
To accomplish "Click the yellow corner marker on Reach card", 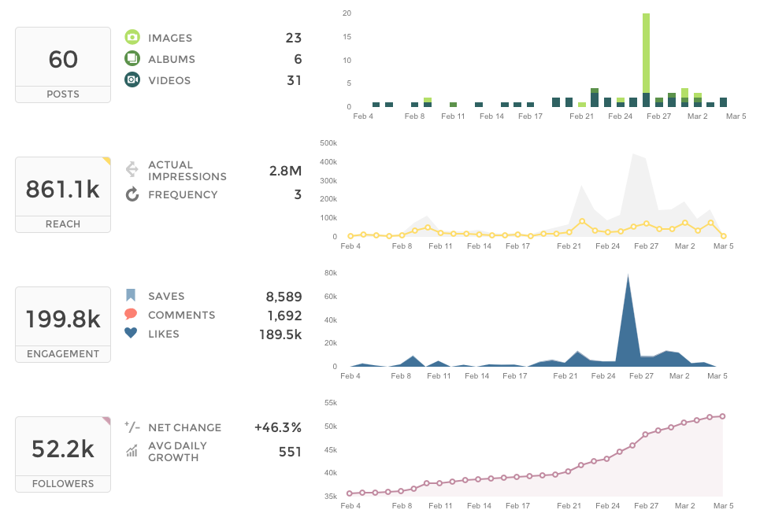I will (106, 161).
